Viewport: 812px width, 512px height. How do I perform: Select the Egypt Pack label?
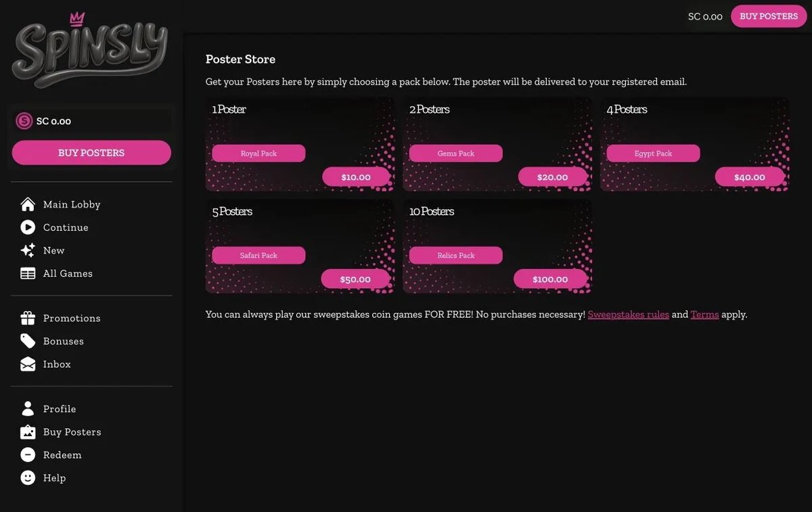click(653, 154)
